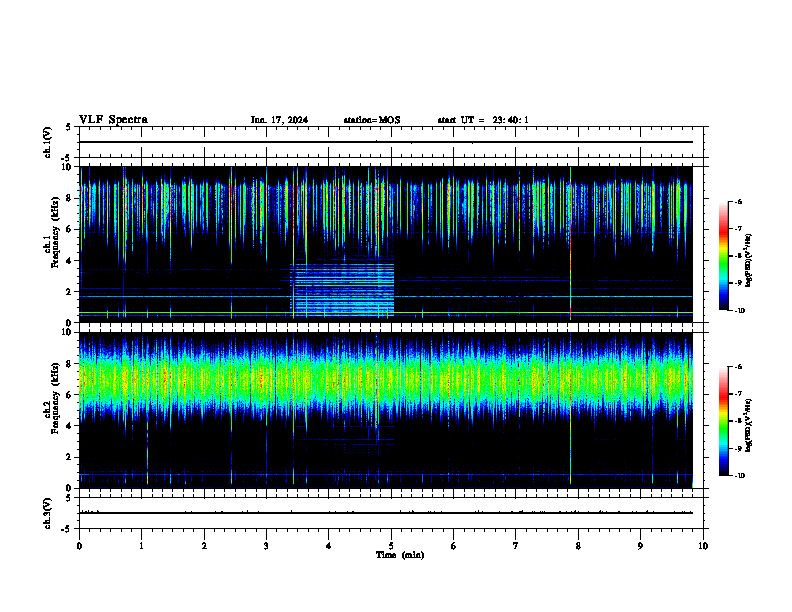The image size is (792, 612).
Task: Click time axis tick label "0"
Action: 79,546
